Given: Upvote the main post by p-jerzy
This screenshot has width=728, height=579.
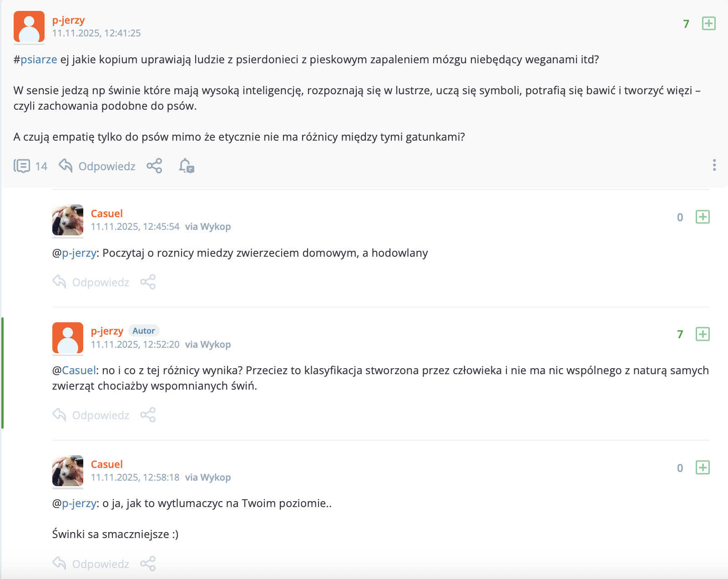Looking at the screenshot, I should [x=708, y=23].
